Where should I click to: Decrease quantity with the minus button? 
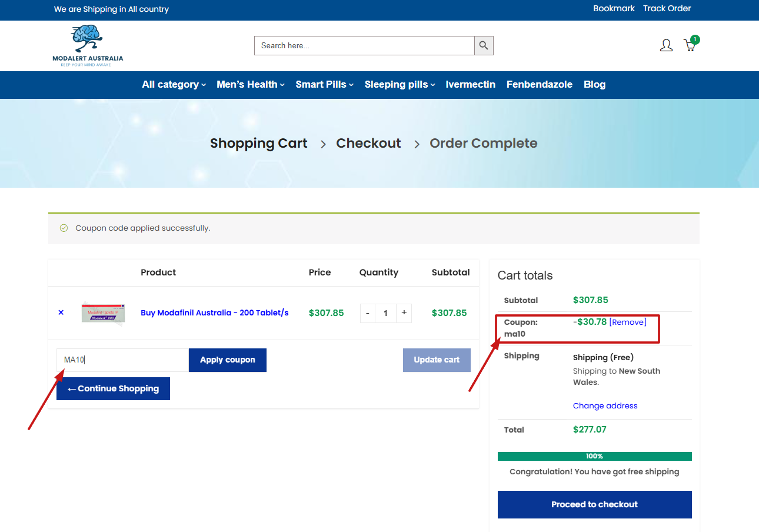[368, 313]
